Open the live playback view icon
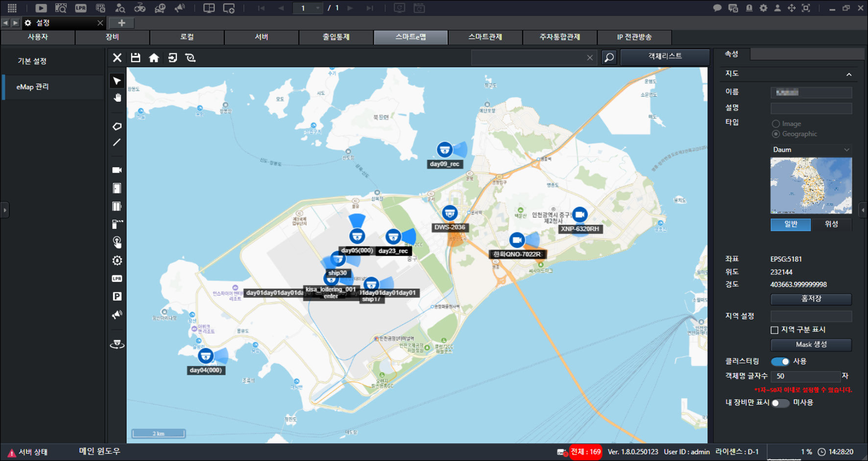This screenshot has width=868, height=461. tap(41, 8)
